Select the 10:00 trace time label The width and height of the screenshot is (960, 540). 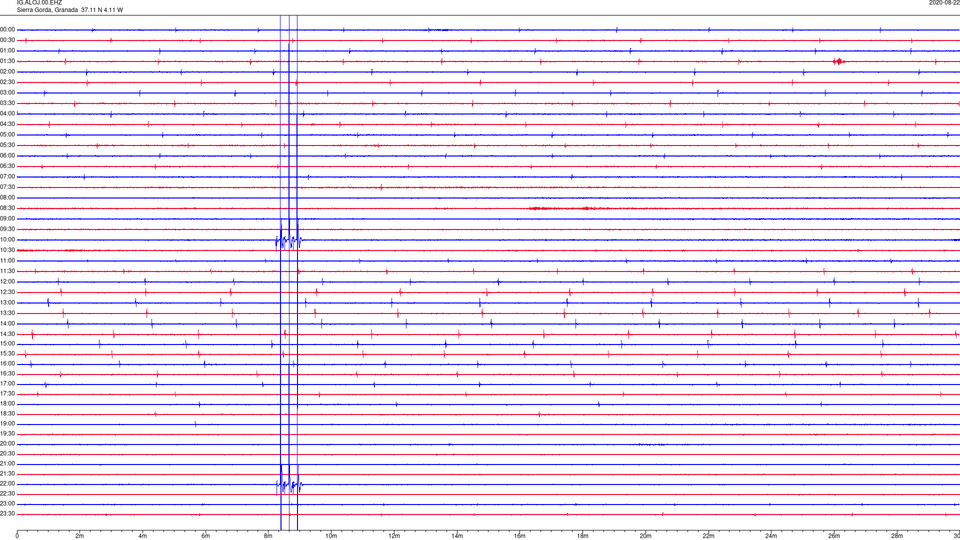7,239
